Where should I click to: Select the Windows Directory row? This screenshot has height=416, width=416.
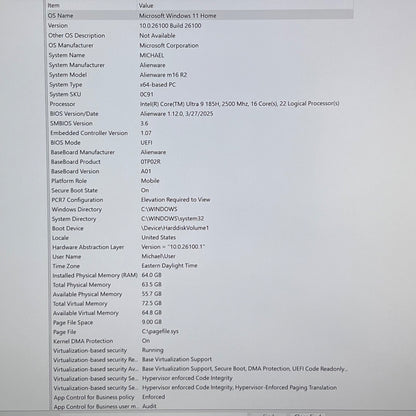coord(201,209)
